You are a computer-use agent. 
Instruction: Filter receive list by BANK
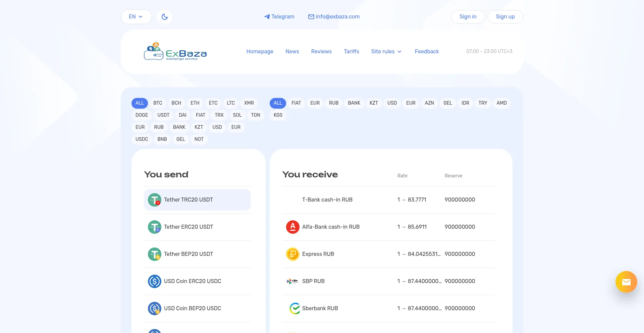pos(354,103)
